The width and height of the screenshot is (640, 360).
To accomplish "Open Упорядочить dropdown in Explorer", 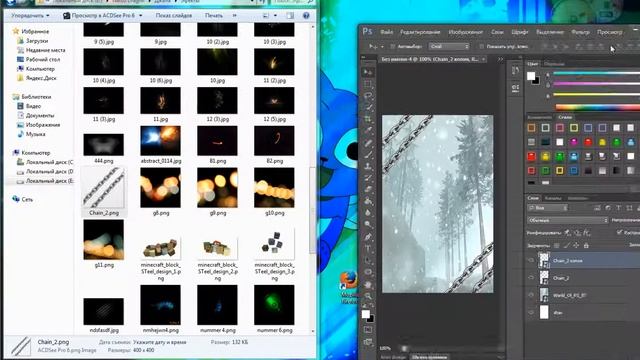I will (x=30, y=16).
